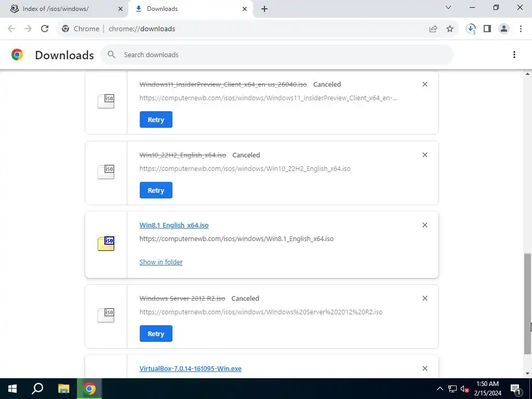Screen dimensions: 532x399
Task: Click the Win10_22H2 ISO file icon
Action: pyautogui.click(x=106, y=171)
